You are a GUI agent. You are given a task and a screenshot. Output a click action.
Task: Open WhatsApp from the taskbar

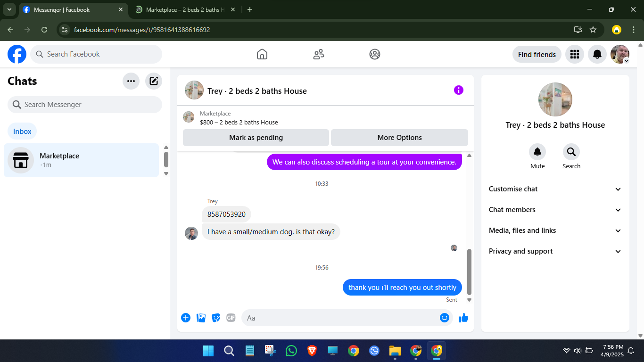point(291,351)
